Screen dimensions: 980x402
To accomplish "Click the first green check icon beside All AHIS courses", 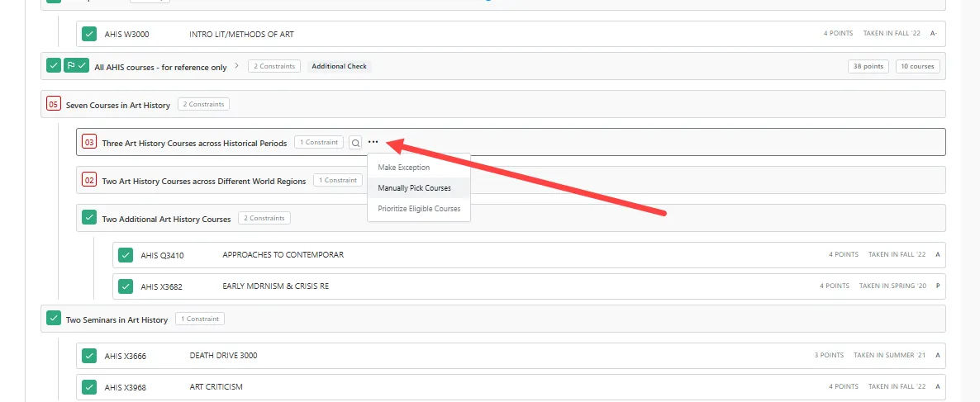I will click(x=54, y=65).
